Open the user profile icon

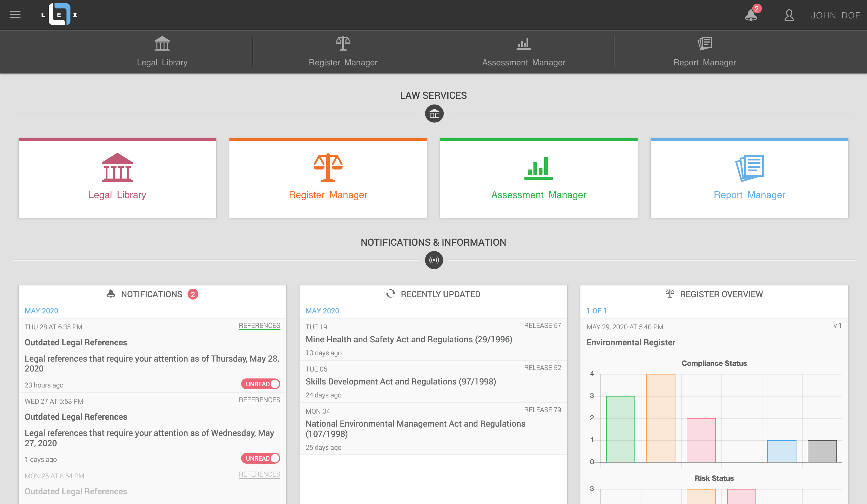[789, 15]
